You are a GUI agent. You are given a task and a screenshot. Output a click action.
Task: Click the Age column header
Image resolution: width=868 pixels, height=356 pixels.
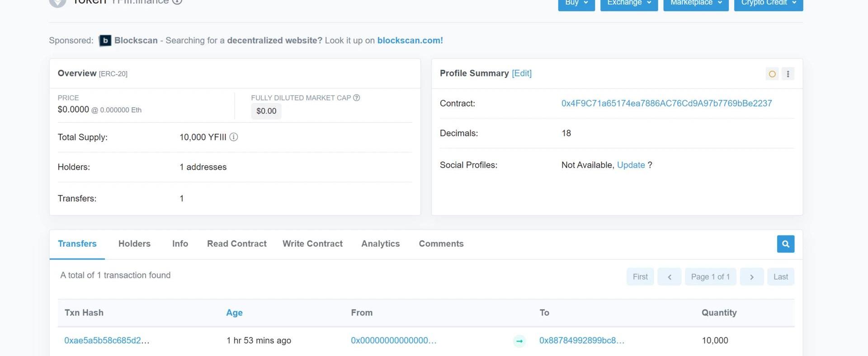pyautogui.click(x=234, y=313)
